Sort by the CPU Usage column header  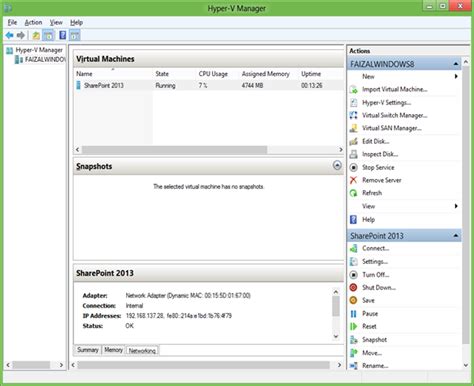[x=213, y=74]
